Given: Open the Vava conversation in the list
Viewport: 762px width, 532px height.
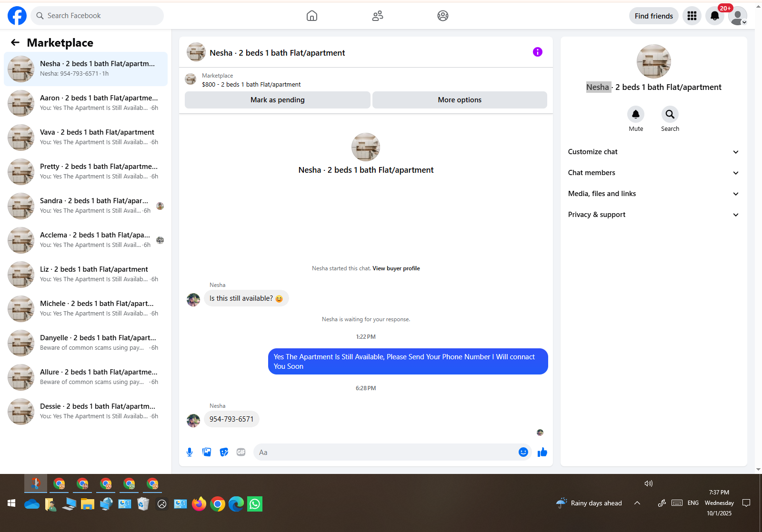Looking at the screenshot, I should [x=86, y=138].
